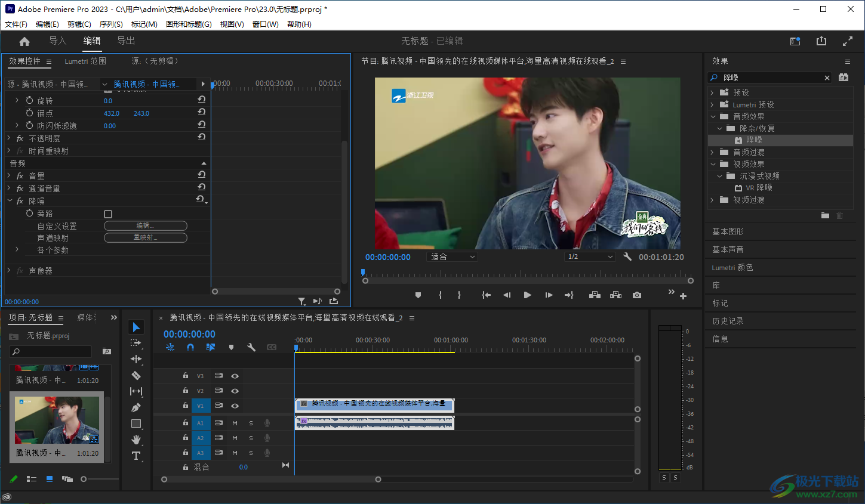The image size is (865, 504).
Task: Select the Selection tool arrow
Action: tap(136, 327)
